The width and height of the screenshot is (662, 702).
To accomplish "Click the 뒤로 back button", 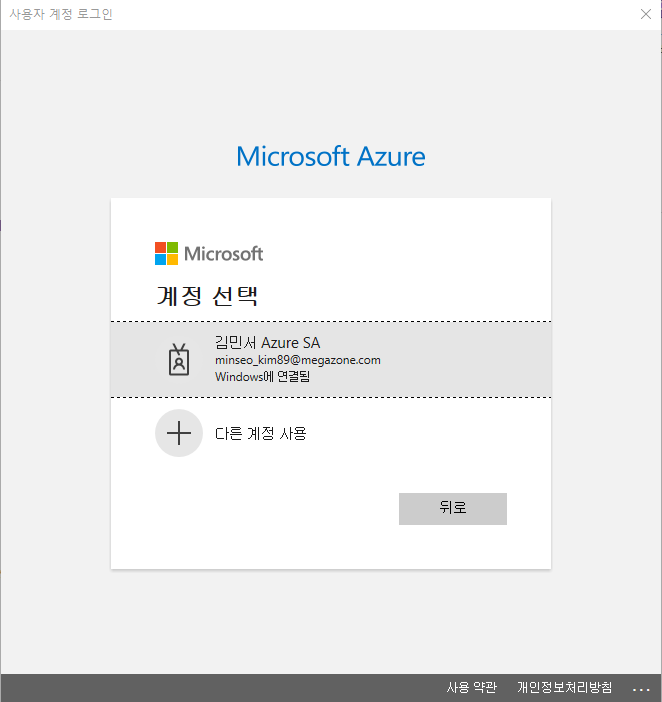I will (x=453, y=509).
